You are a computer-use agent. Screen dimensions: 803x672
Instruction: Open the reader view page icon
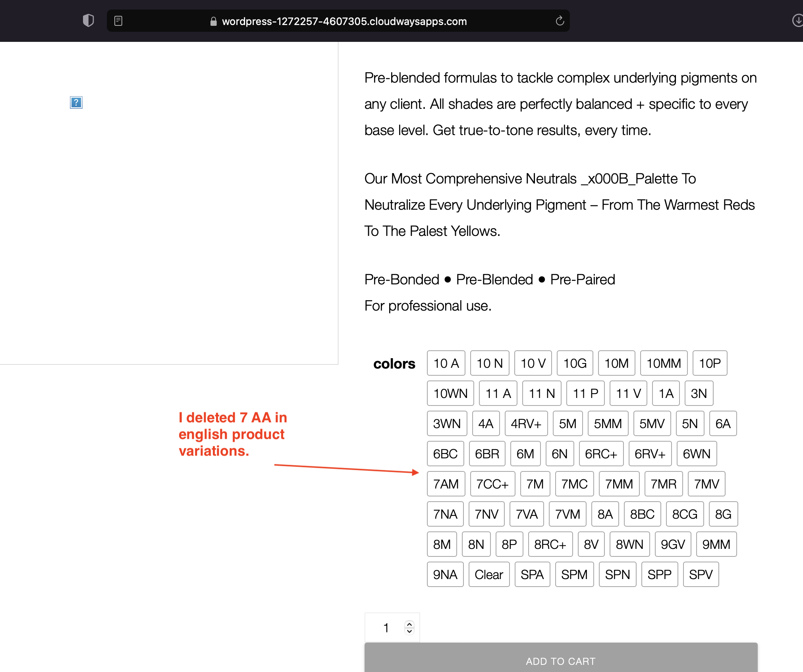118,21
